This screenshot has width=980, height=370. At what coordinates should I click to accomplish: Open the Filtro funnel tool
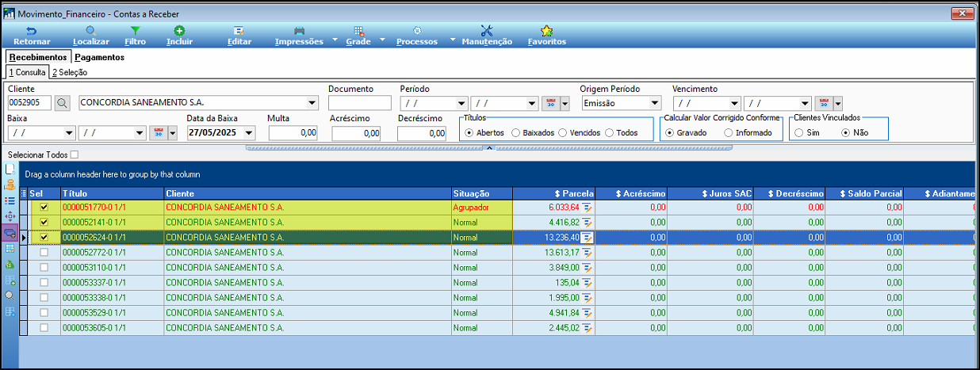point(136,36)
